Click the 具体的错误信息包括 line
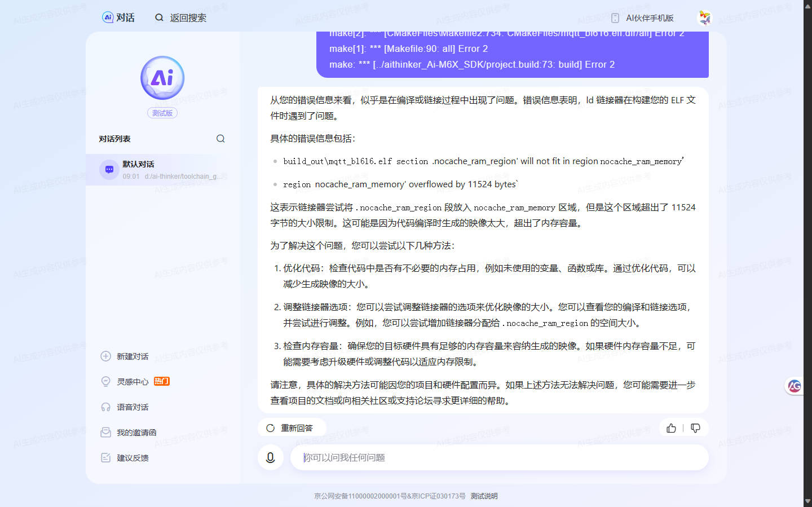This screenshot has height=507, width=812. tap(313, 139)
